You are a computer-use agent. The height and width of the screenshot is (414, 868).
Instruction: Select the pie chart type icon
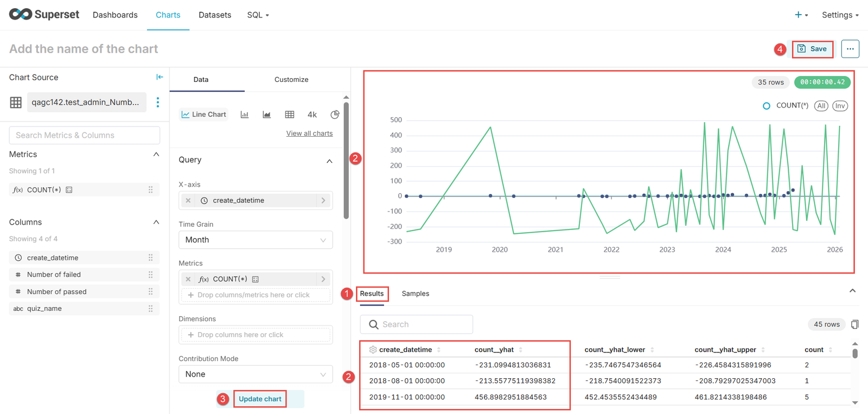335,114
